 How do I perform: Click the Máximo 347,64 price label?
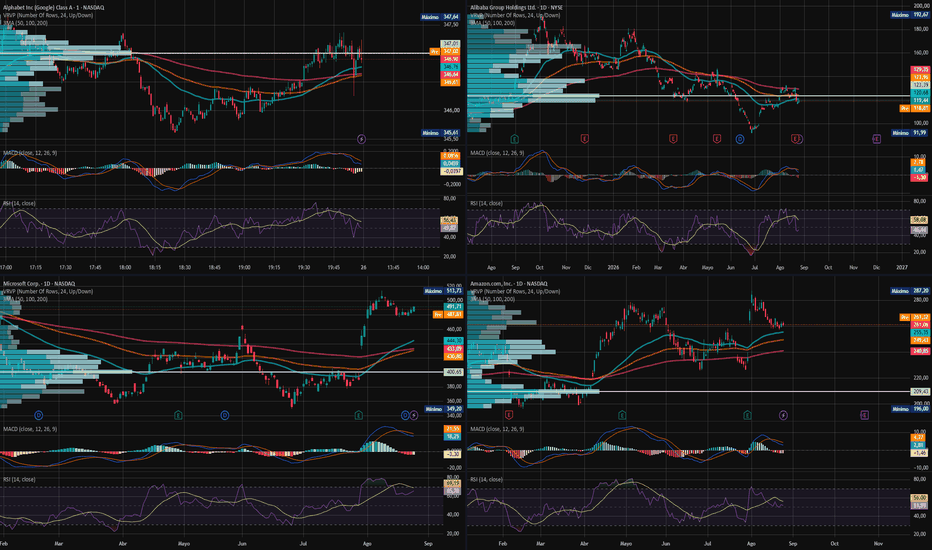[441, 17]
